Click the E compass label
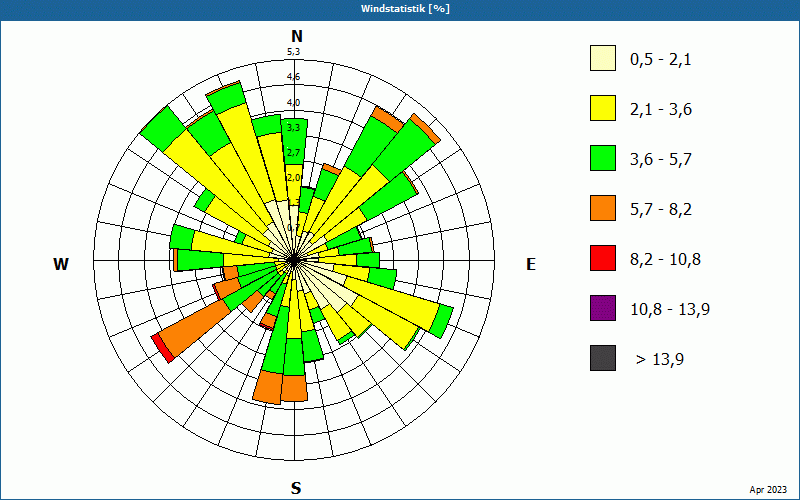The image size is (800, 500). (x=531, y=264)
